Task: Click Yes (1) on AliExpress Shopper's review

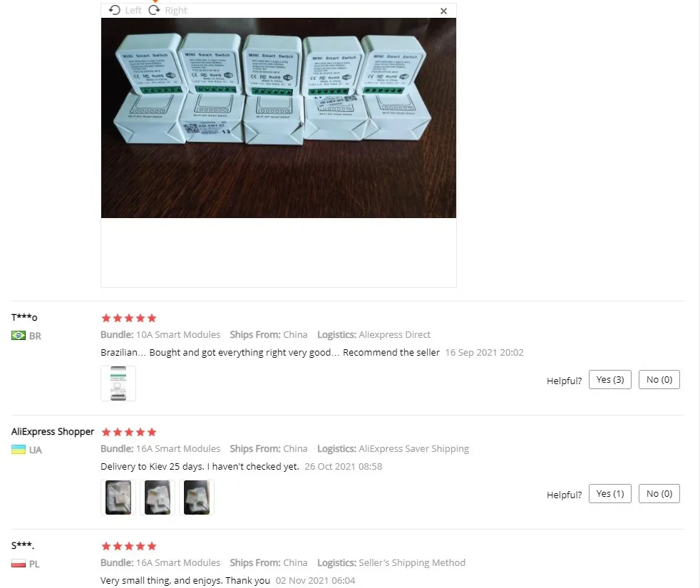Action: (609, 494)
